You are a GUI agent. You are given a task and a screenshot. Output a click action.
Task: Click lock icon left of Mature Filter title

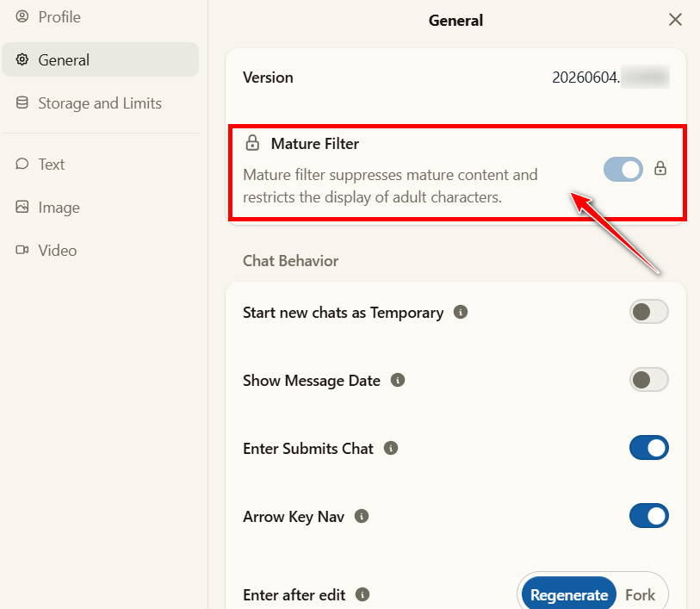pos(252,143)
